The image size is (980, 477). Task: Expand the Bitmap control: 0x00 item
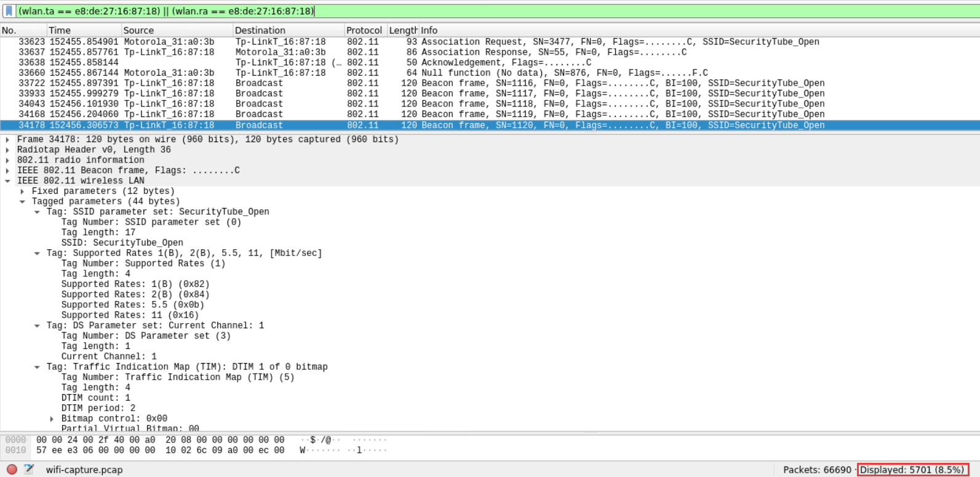click(x=52, y=419)
